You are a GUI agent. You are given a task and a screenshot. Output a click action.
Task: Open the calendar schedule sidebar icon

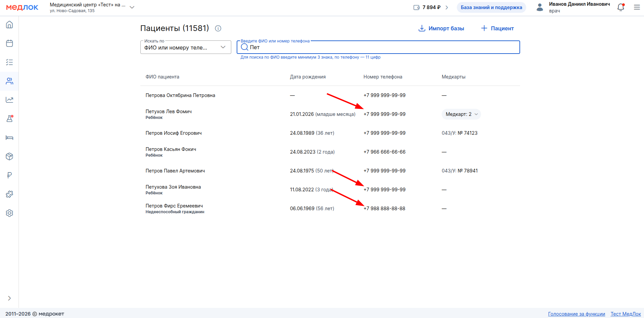pyautogui.click(x=9, y=43)
